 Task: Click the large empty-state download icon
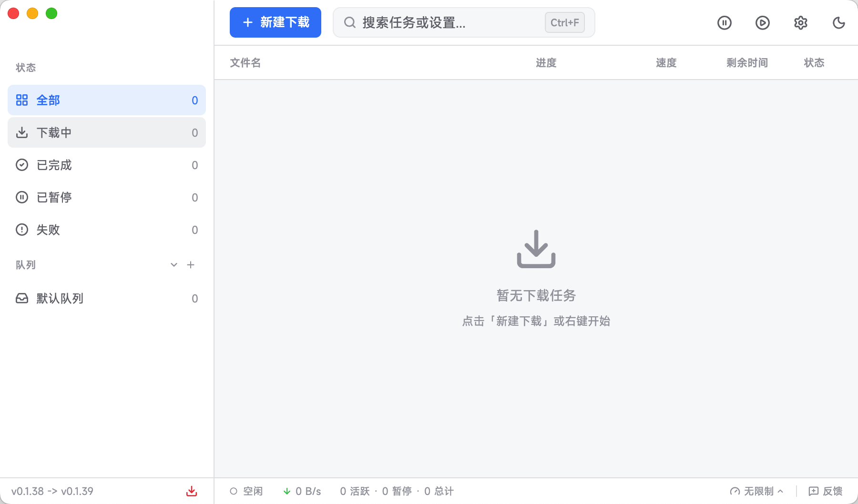(536, 249)
